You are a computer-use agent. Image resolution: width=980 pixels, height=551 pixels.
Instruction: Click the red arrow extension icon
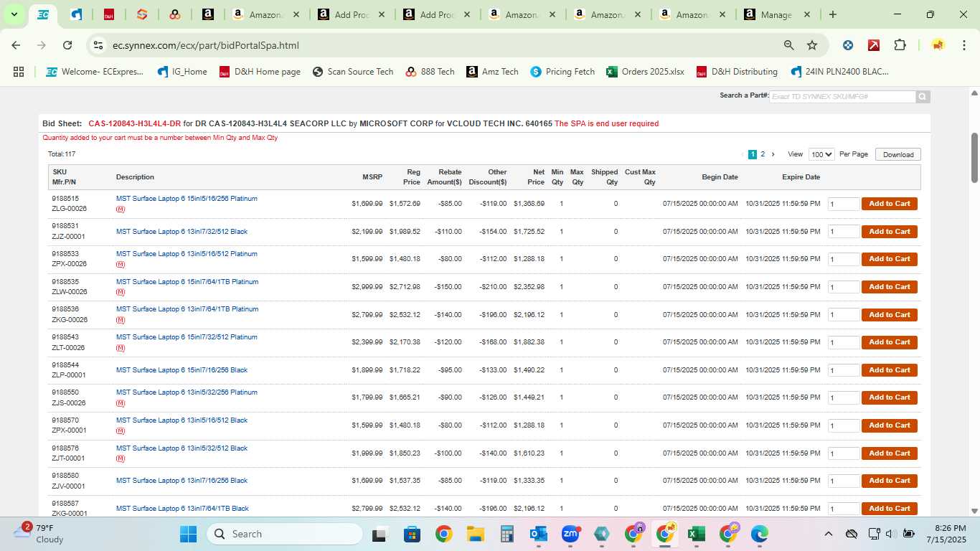(x=874, y=45)
